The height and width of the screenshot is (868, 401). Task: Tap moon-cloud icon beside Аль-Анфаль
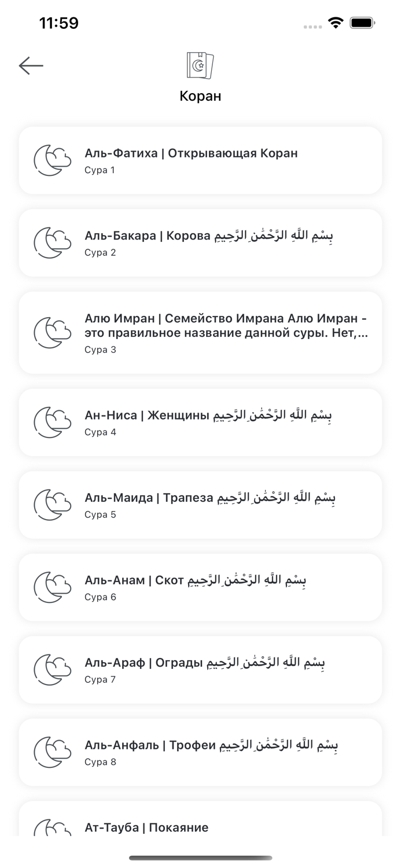click(52, 752)
